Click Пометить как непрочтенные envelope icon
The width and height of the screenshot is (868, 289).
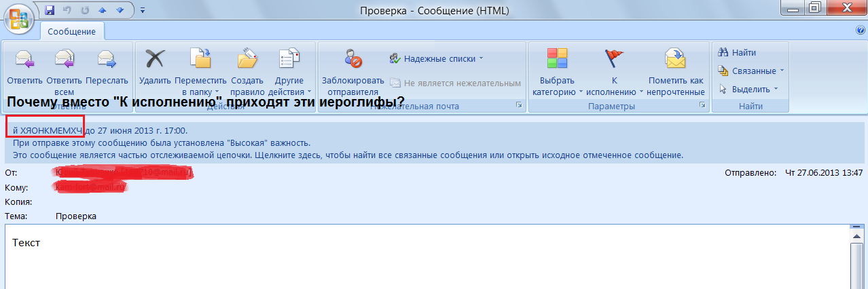coord(676,61)
